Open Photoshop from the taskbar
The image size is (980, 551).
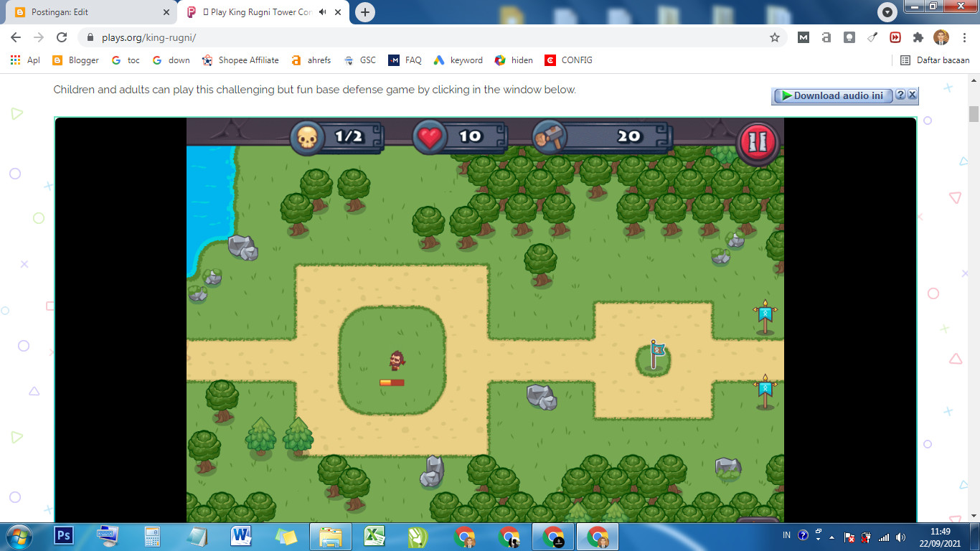[x=64, y=537]
